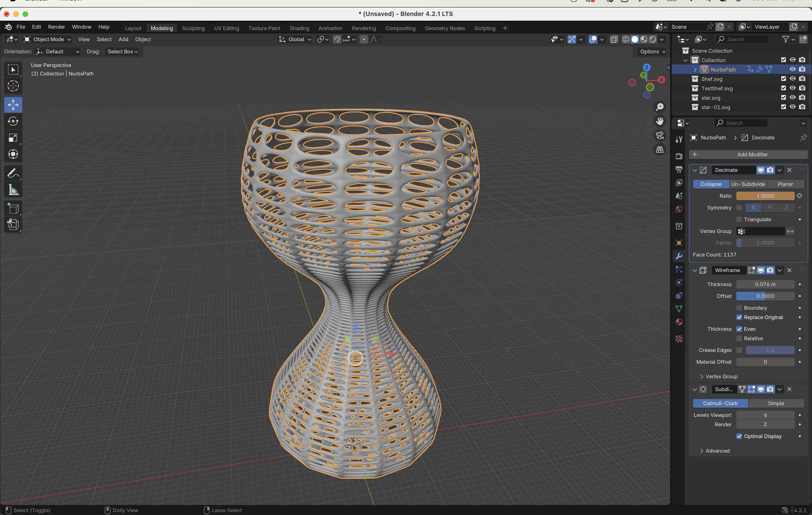The image size is (812, 515).
Task: Uncheck Optimal Display option
Action: coord(739,436)
